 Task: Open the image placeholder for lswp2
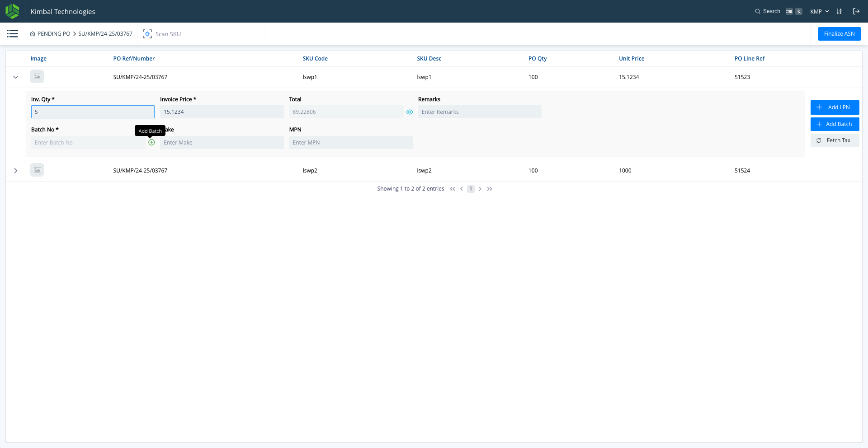tap(37, 170)
